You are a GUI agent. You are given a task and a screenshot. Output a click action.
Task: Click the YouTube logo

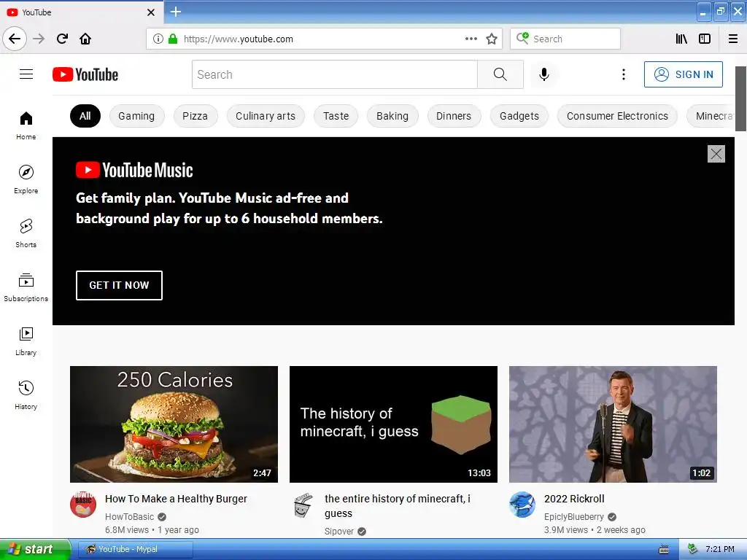coord(85,74)
